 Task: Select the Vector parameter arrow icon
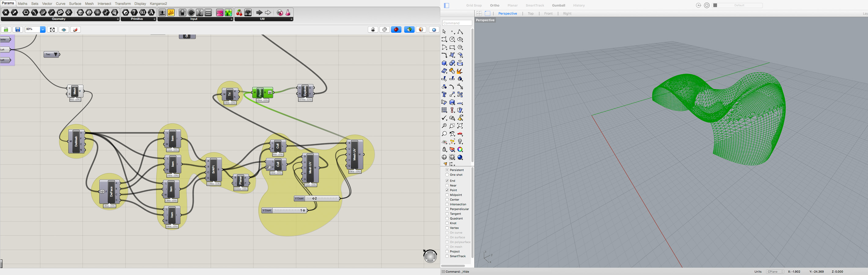point(14,13)
